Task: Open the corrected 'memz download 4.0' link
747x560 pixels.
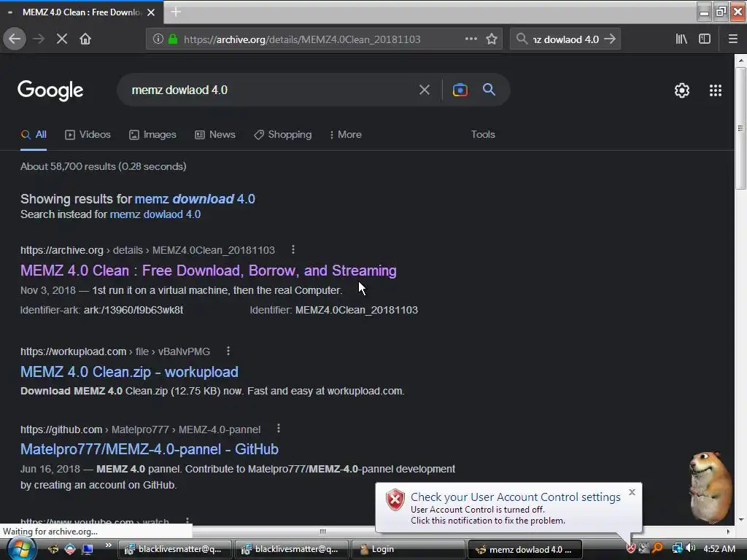Action: (195, 198)
